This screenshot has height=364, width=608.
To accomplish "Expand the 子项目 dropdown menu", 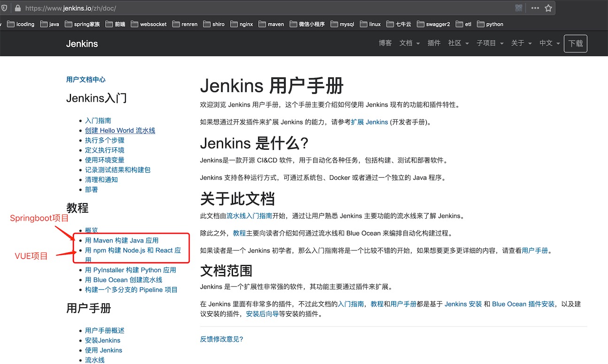I will tap(490, 43).
